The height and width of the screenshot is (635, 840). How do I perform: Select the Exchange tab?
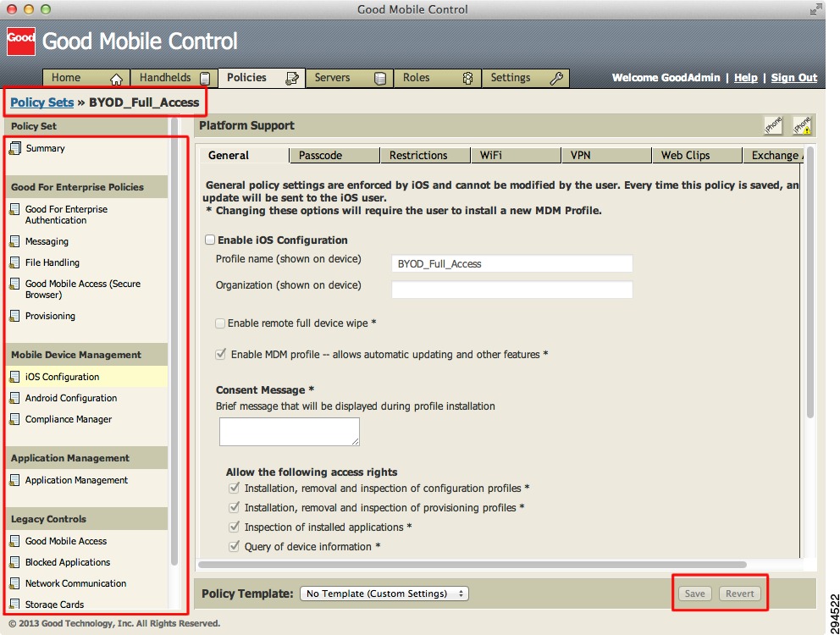point(774,156)
